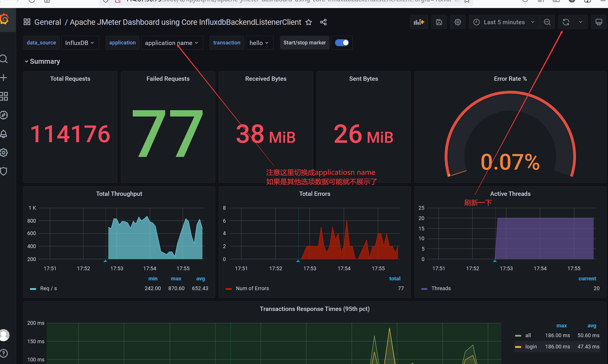This screenshot has height=364, width=608.
Task: Sort Total Throughput legend by min
Action: pyautogui.click(x=153, y=279)
